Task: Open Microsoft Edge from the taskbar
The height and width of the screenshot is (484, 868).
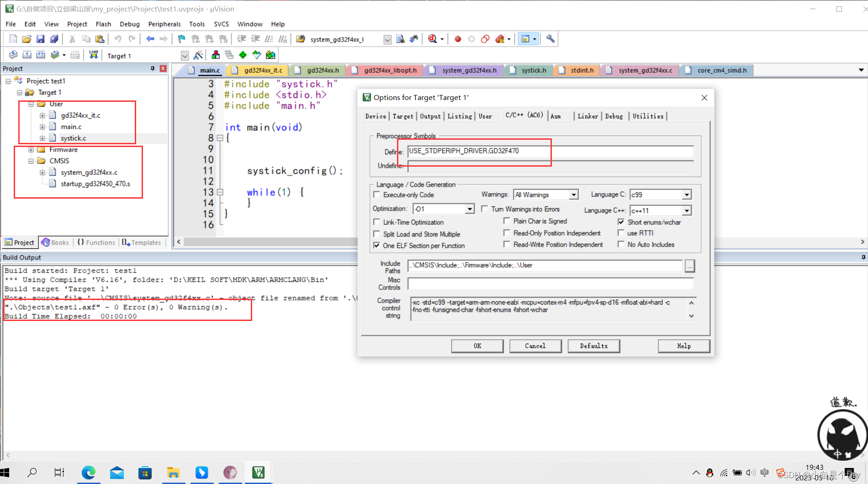Action: pos(89,473)
